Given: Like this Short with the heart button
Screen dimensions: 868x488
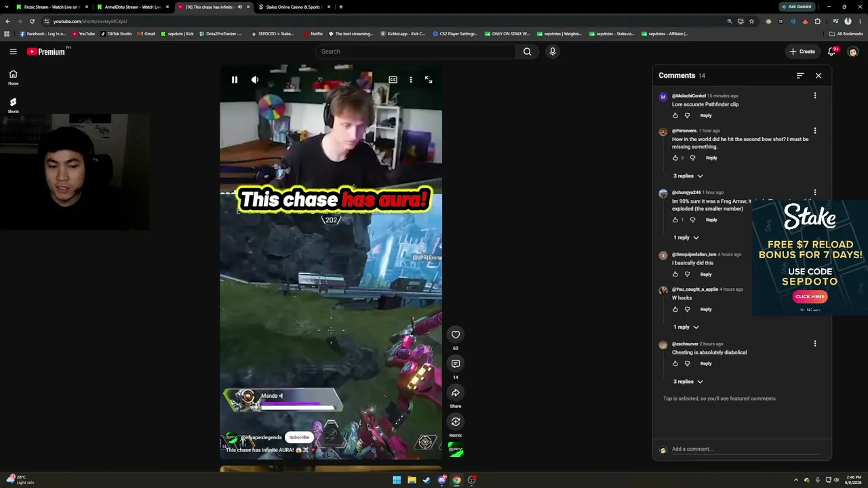Looking at the screenshot, I should [x=456, y=334].
